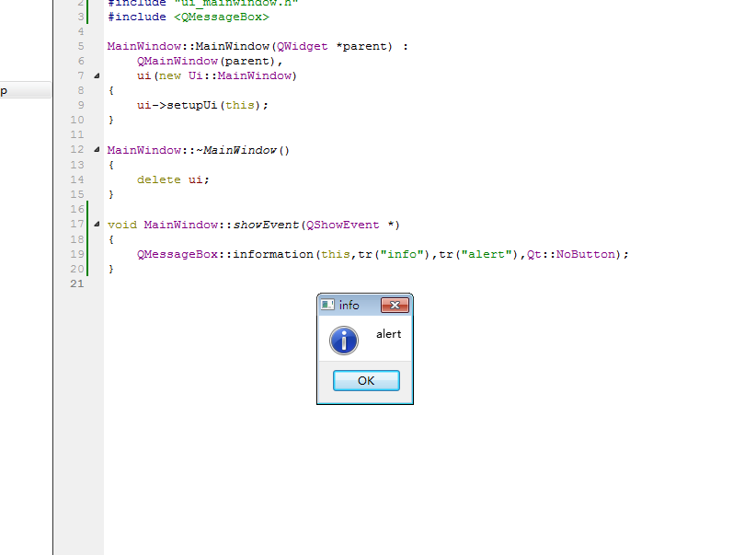Screen dimensions: 756x555
Task: Close the info message box
Action: coord(395,306)
